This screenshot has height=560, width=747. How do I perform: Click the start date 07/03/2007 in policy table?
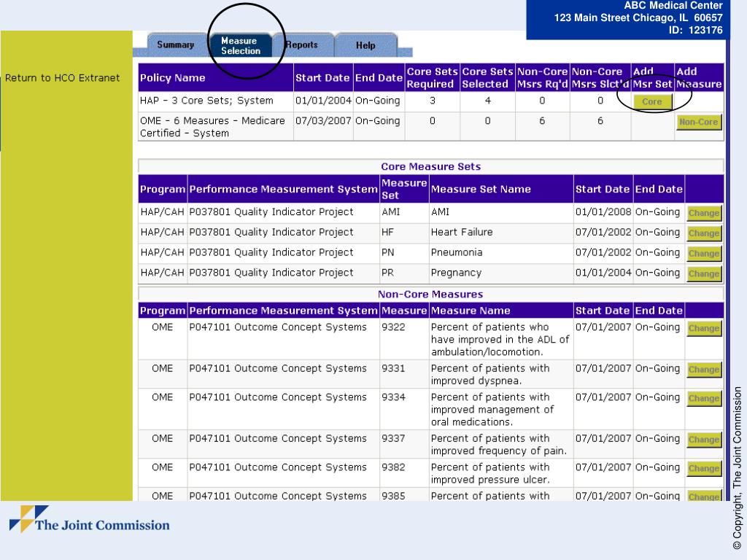pyautogui.click(x=323, y=121)
